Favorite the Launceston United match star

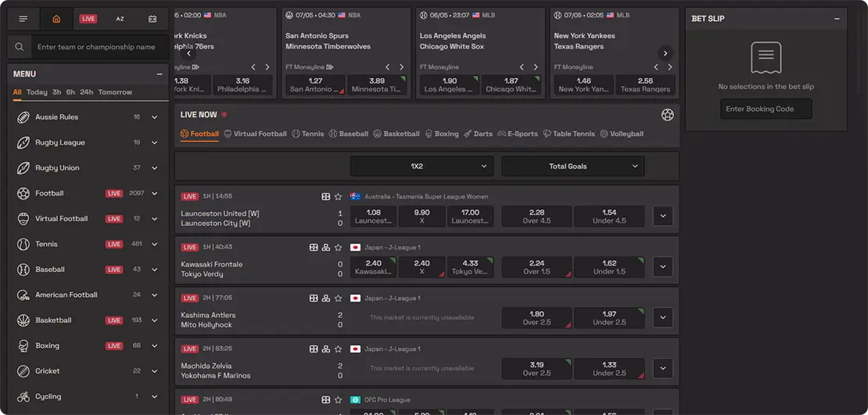point(339,196)
